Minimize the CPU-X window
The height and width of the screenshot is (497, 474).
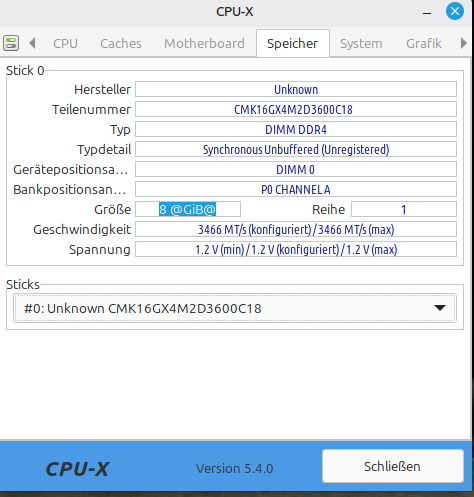click(x=427, y=13)
